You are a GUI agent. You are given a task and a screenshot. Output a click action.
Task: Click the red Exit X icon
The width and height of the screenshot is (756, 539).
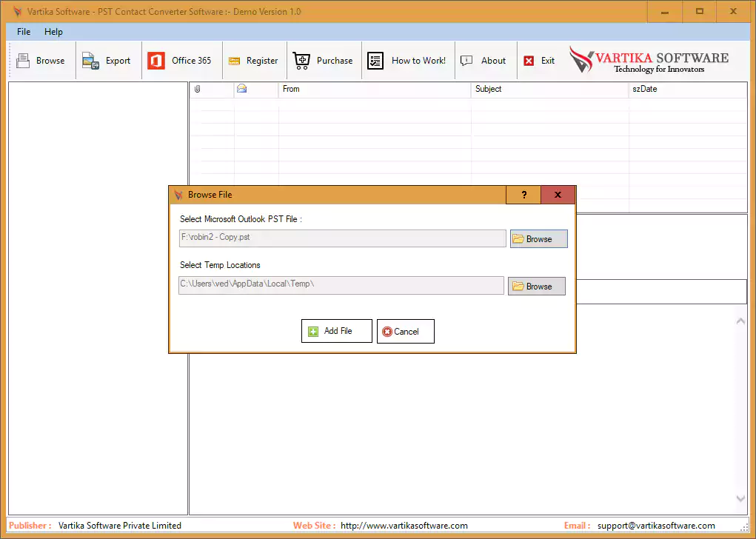[529, 61]
